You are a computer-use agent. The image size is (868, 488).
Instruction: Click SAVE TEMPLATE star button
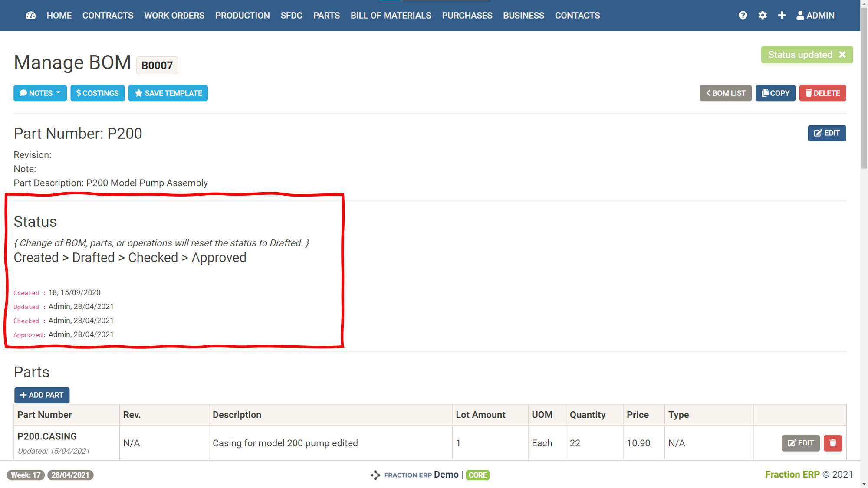point(168,93)
